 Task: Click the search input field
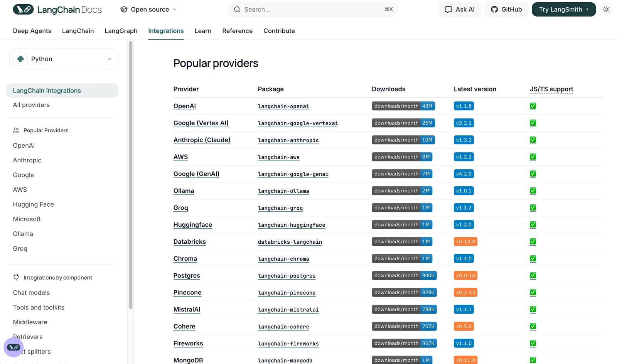(x=313, y=10)
